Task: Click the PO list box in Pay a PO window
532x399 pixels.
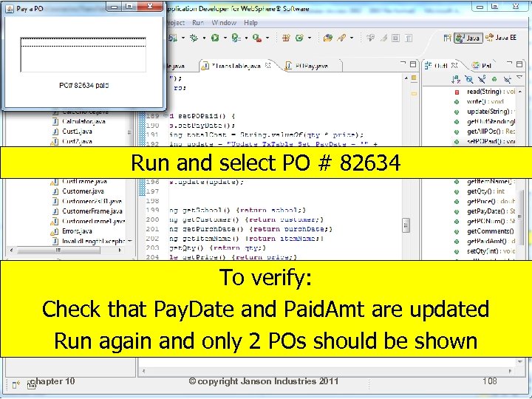Action: [x=83, y=55]
